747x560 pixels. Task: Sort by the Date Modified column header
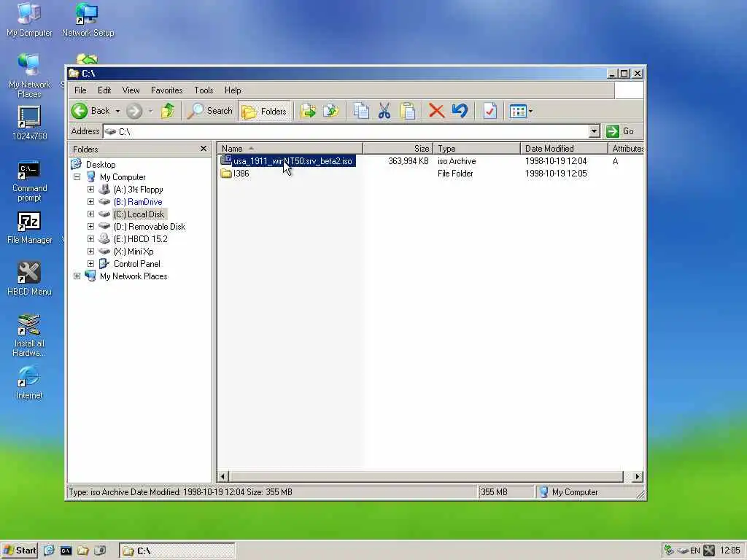click(x=564, y=149)
